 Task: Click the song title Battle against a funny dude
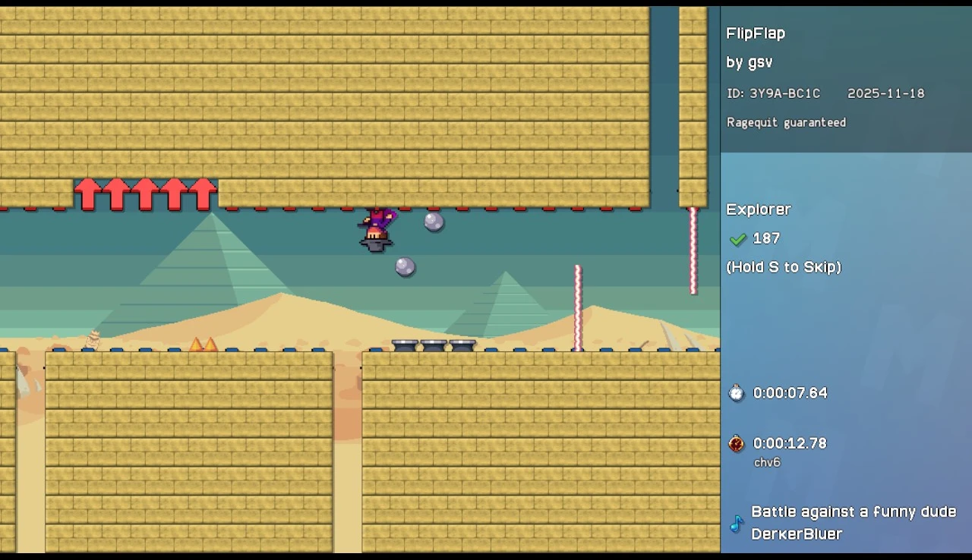[x=853, y=512]
